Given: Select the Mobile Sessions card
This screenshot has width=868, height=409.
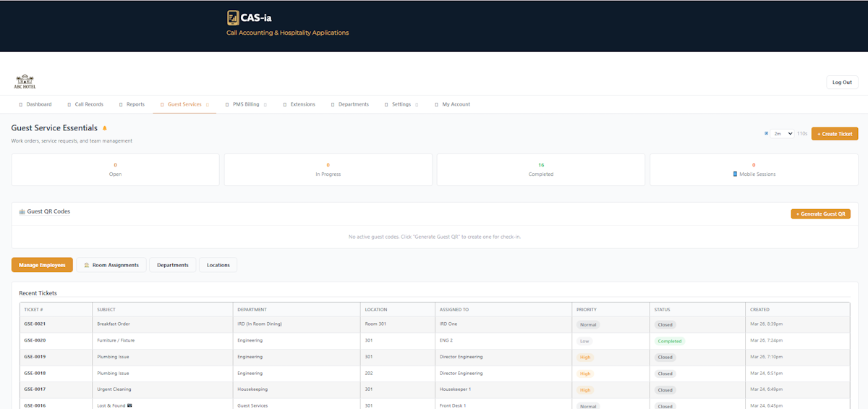Looking at the screenshot, I should click(754, 169).
